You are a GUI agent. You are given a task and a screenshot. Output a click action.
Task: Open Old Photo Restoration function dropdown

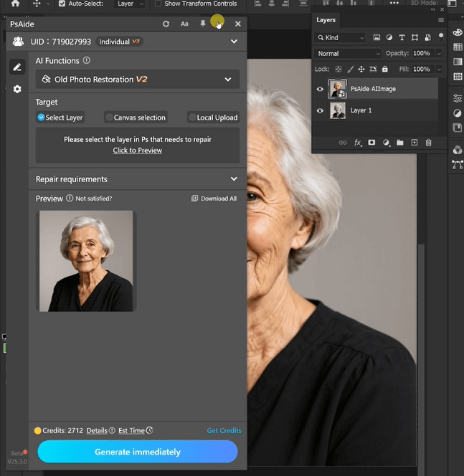[x=137, y=80]
